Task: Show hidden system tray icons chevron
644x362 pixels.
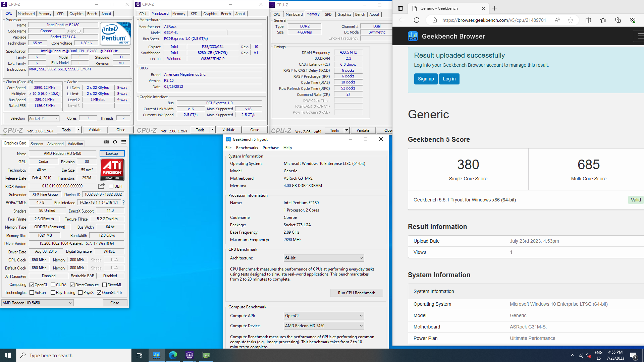Action: coord(573,355)
